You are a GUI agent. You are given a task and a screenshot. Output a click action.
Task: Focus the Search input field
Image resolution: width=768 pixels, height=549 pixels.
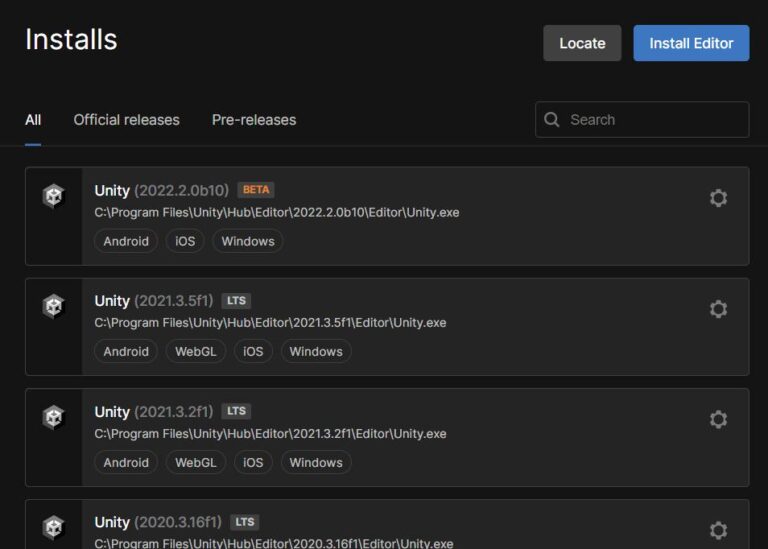tap(642, 119)
